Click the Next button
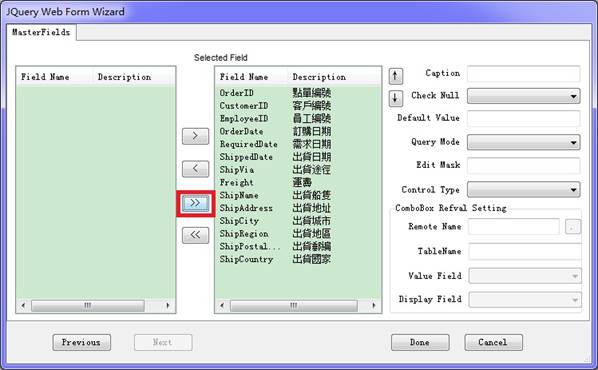Screen dimensions: 598x370 point(163,342)
